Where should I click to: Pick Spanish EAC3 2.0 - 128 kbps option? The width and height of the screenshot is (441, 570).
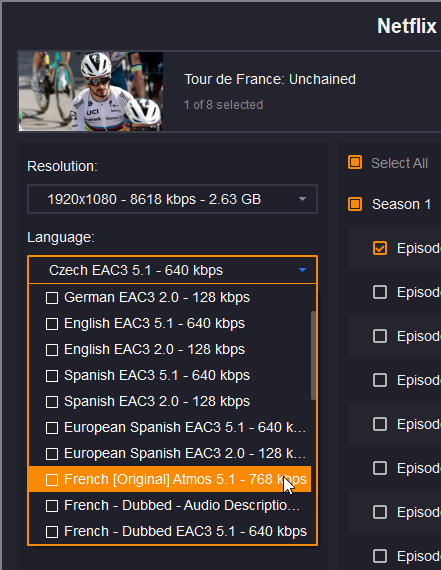(169, 401)
